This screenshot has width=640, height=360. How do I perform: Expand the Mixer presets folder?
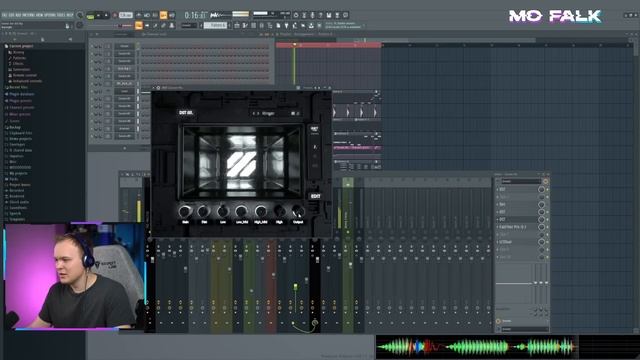pos(20,114)
